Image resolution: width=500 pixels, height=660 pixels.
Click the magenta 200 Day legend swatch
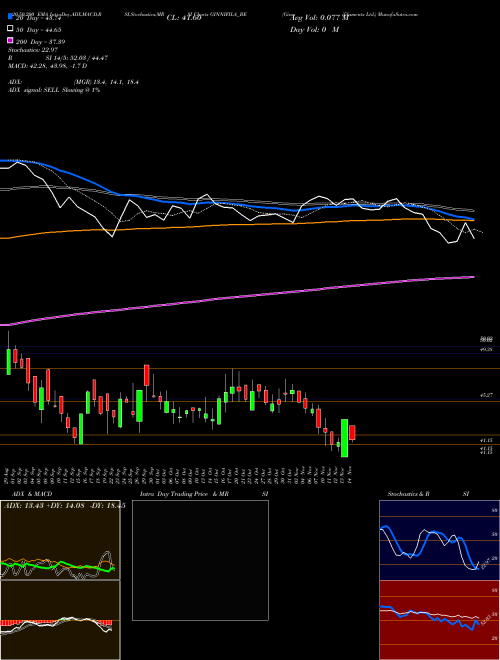[10, 41]
